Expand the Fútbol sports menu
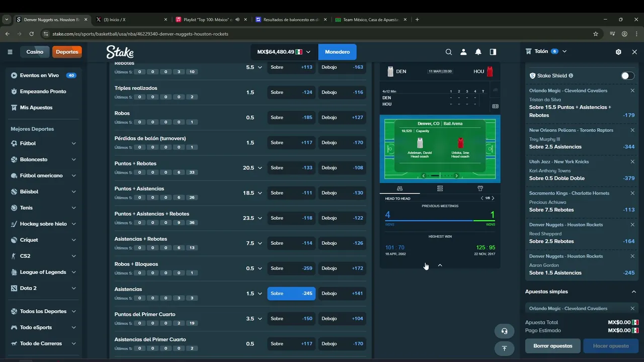This screenshot has height=362, width=644. 73,143
